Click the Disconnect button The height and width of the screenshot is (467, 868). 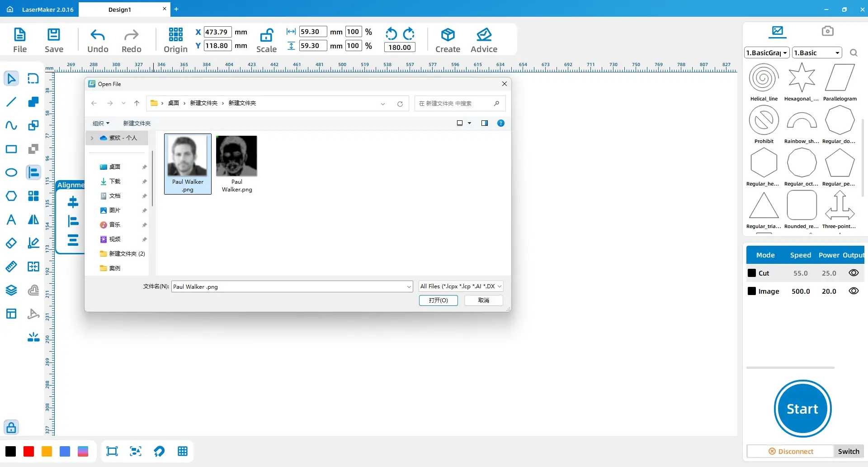point(790,451)
